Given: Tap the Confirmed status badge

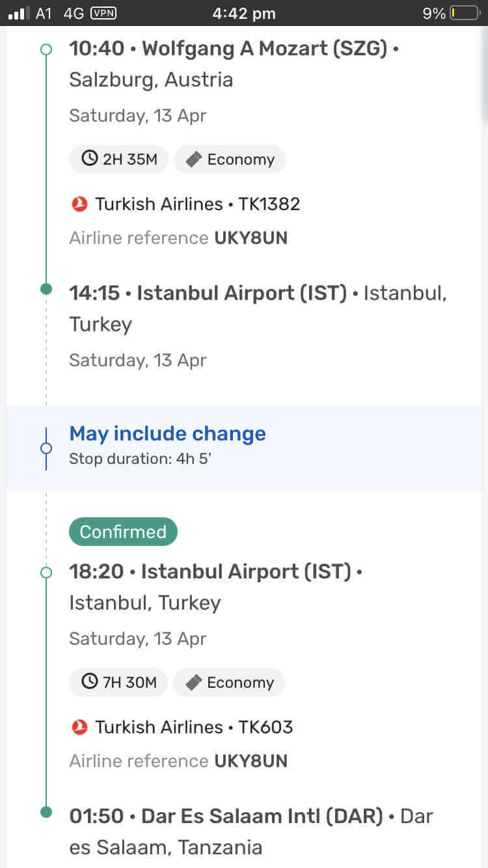Looking at the screenshot, I should 123,532.
